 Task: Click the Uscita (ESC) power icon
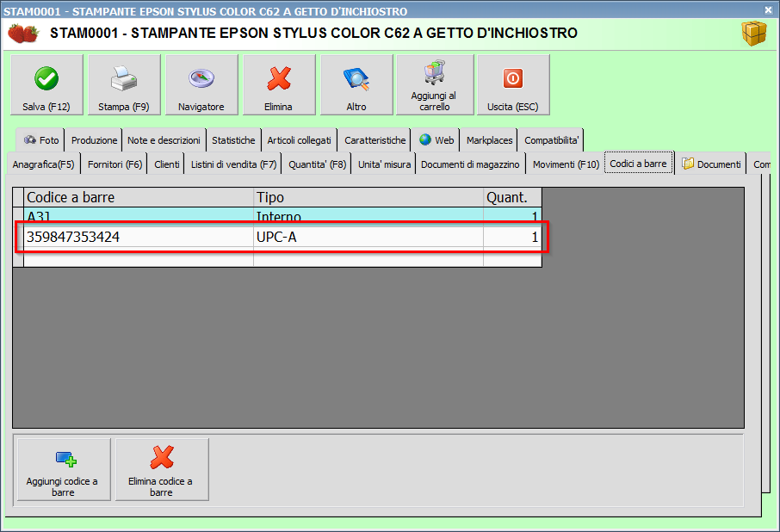coord(513,78)
